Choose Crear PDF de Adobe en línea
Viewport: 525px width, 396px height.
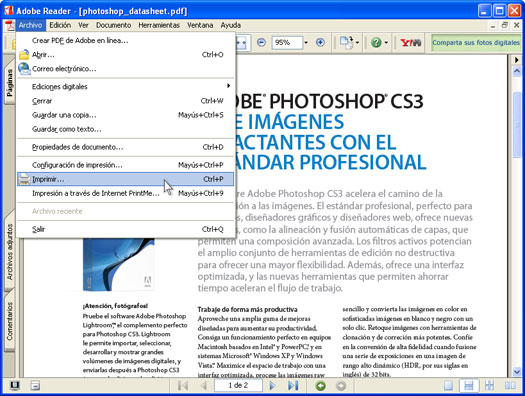click(x=126, y=41)
